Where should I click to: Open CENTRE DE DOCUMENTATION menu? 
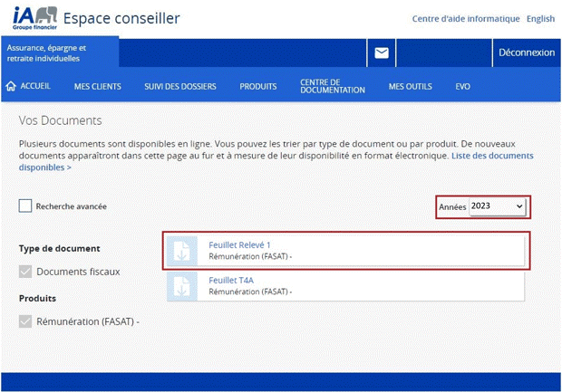[333, 86]
